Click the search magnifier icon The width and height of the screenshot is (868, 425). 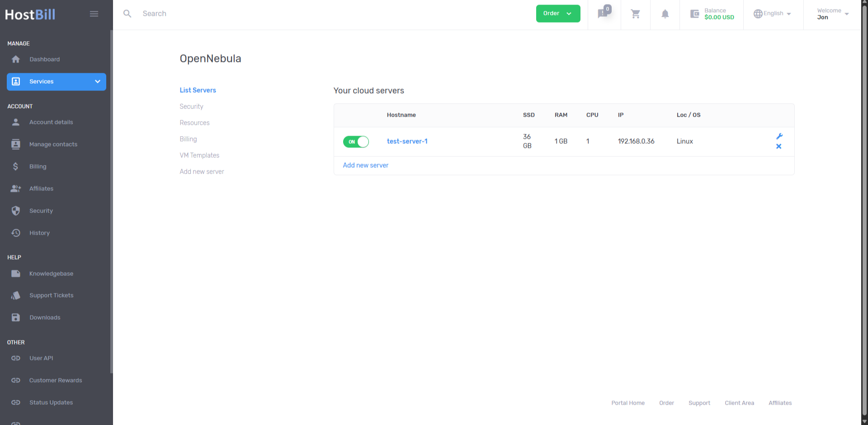coord(127,14)
